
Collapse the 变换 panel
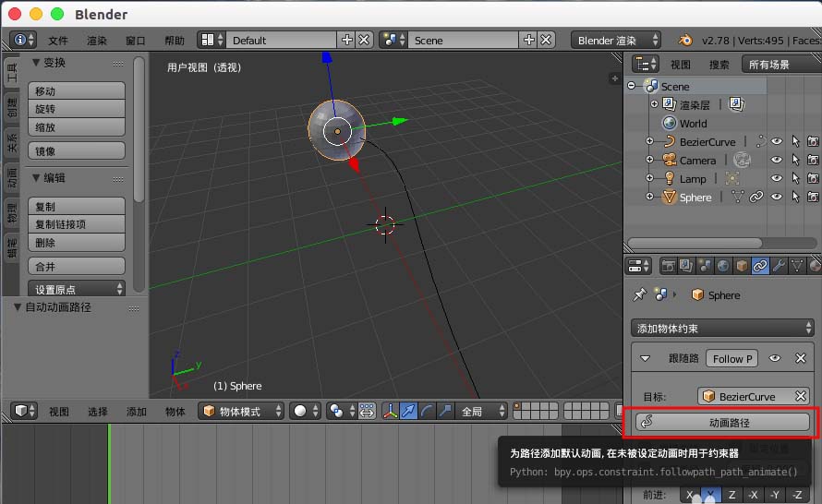coord(36,63)
